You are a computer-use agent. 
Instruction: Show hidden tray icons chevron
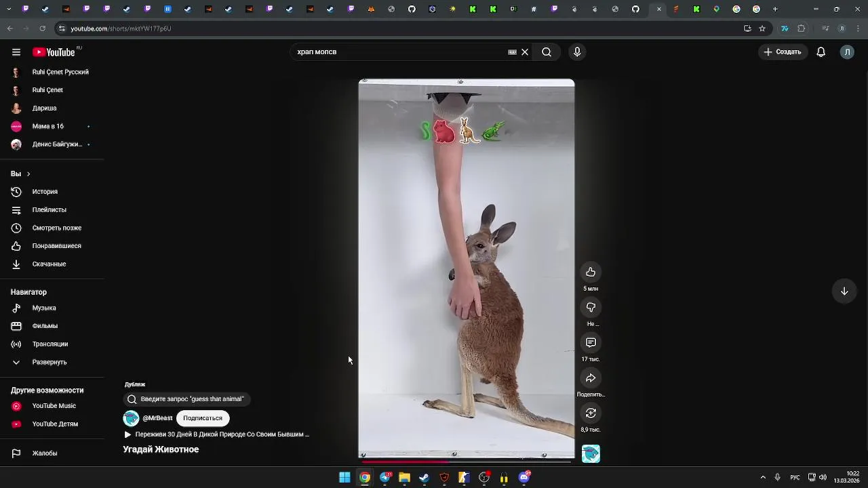click(763, 477)
